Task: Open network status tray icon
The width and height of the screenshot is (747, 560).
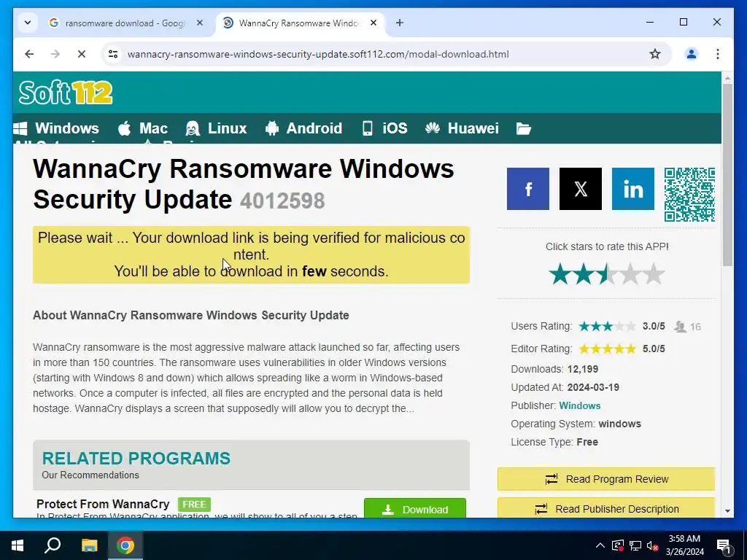Action: 635,545
